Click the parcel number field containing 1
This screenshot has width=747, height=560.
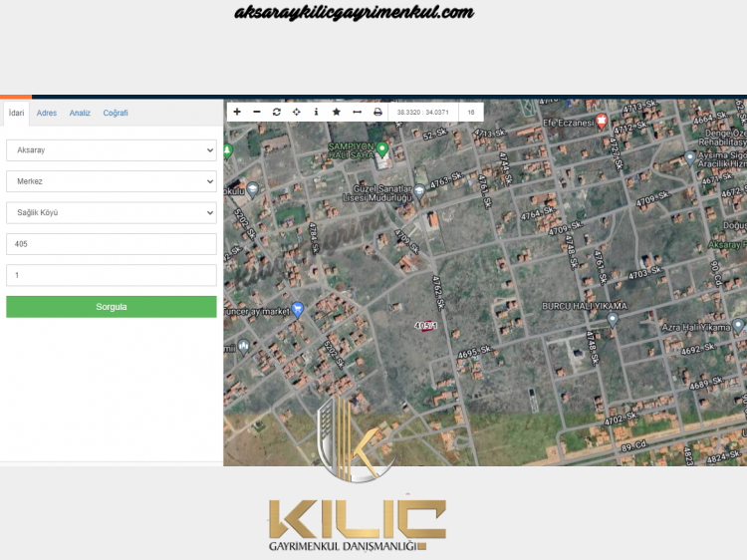[x=111, y=275]
